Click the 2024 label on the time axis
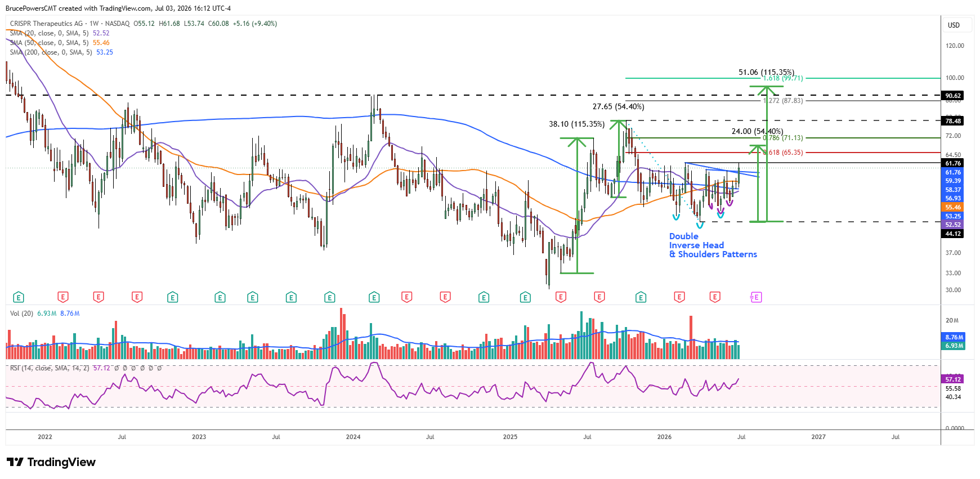Viewport: 980px width, 479px height. point(353,437)
